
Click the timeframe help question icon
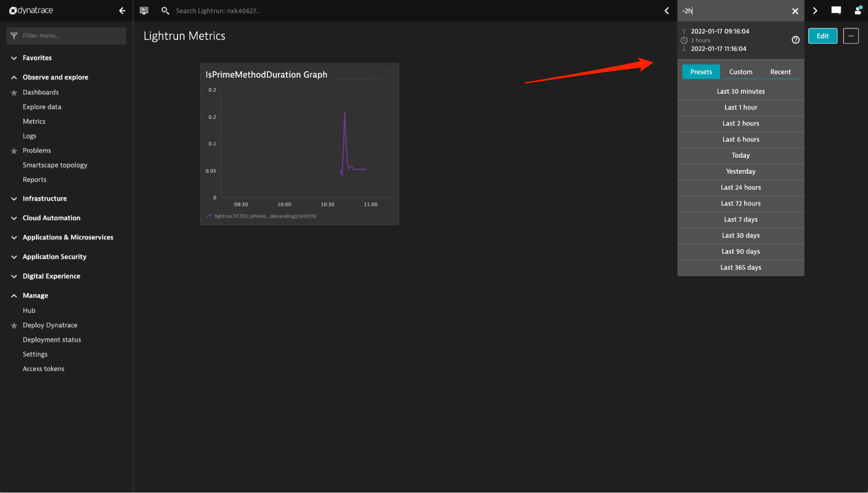pyautogui.click(x=795, y=40)
